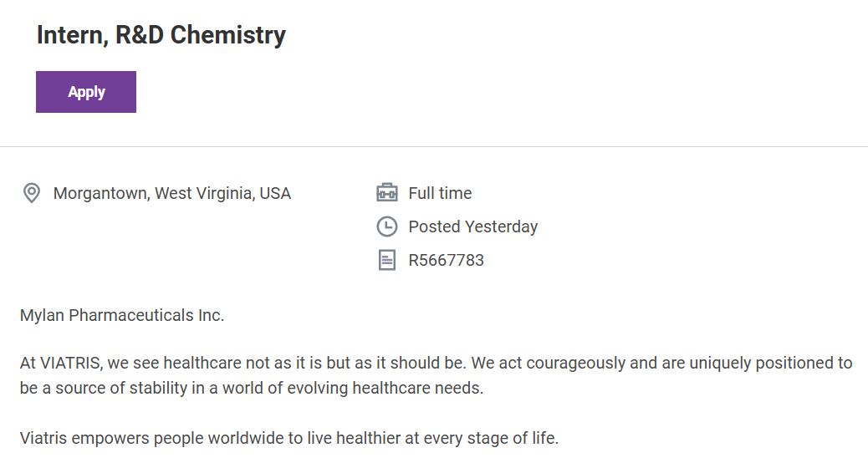Click USA in the location line
Screen dimensions: 868x463
coord(275,194)
